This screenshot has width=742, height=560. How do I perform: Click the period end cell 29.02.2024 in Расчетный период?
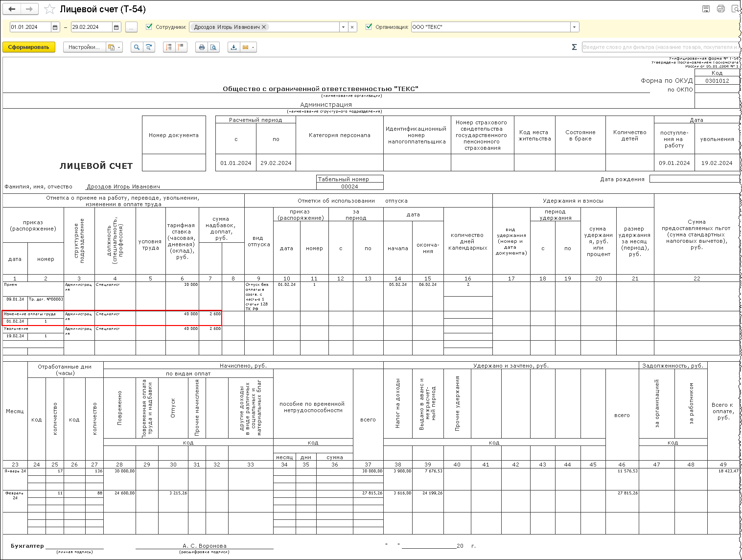(x=276, y=163)
